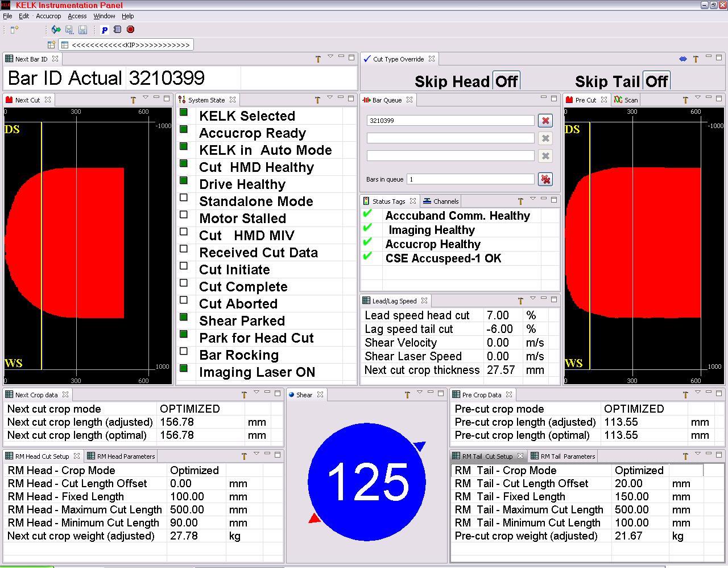Click the open perspective icon beside KIP
The height and width of the screenshot is (568, 728).
pyautogui.click(x=51, y=44)
